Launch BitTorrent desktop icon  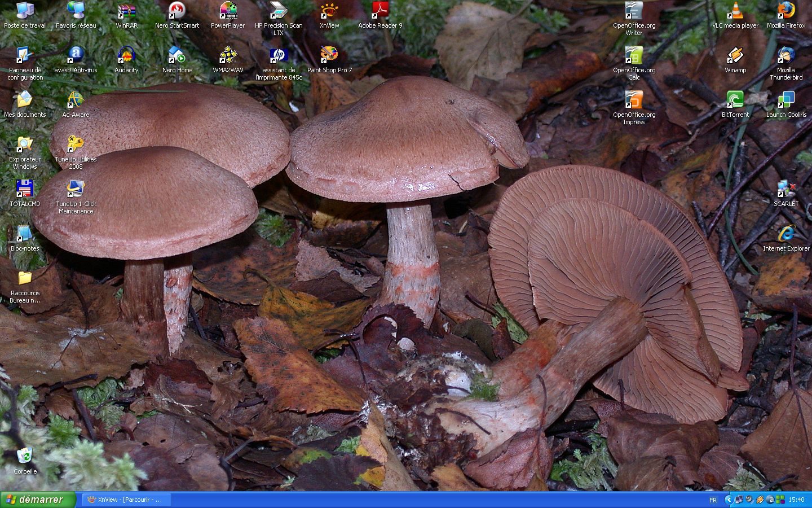735,104
